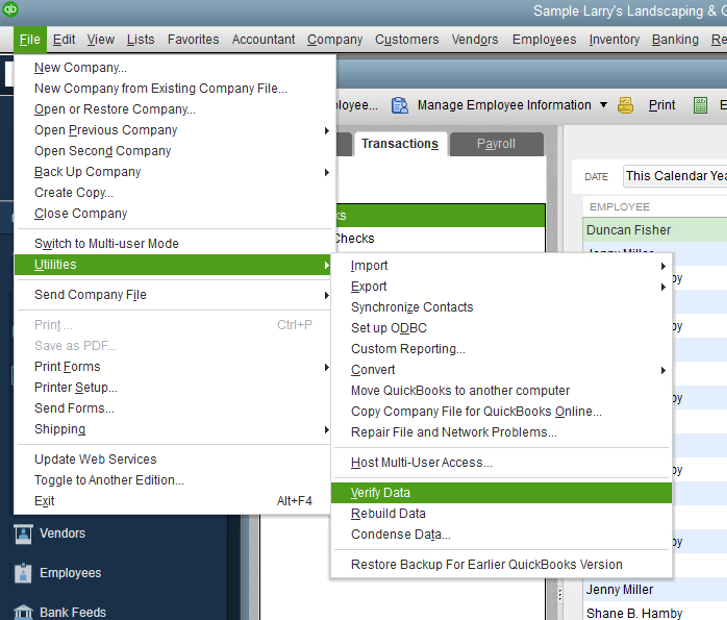This screenshot has width=727, height=620.
Task: Select Jenny Miller row near bottom
Action: [655, 590]
